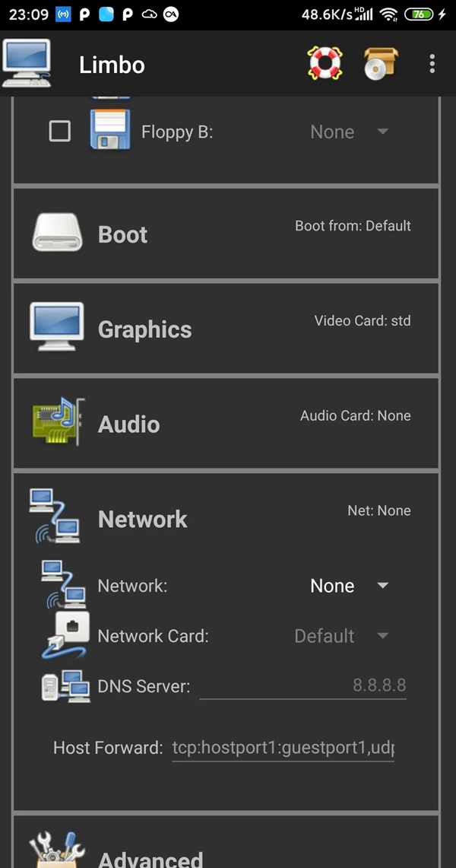Click the 'Host Forward:' label
Image resolution: width=456 pixels, height=868 pixels.
click(108, 749)
